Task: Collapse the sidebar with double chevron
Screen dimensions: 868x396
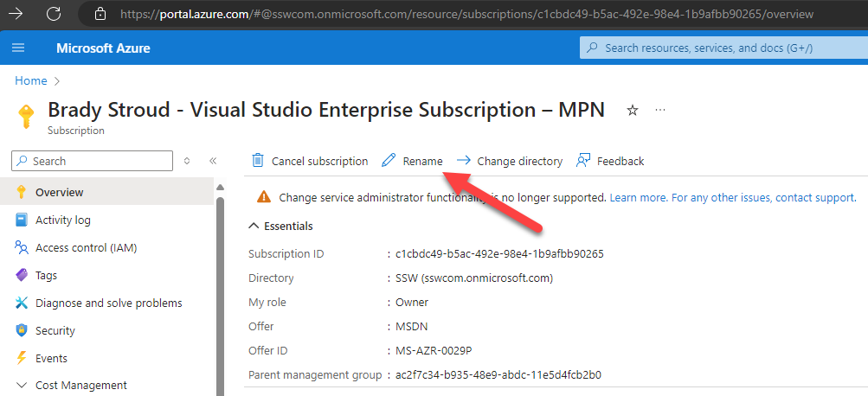Action: (x=213, y=161)
